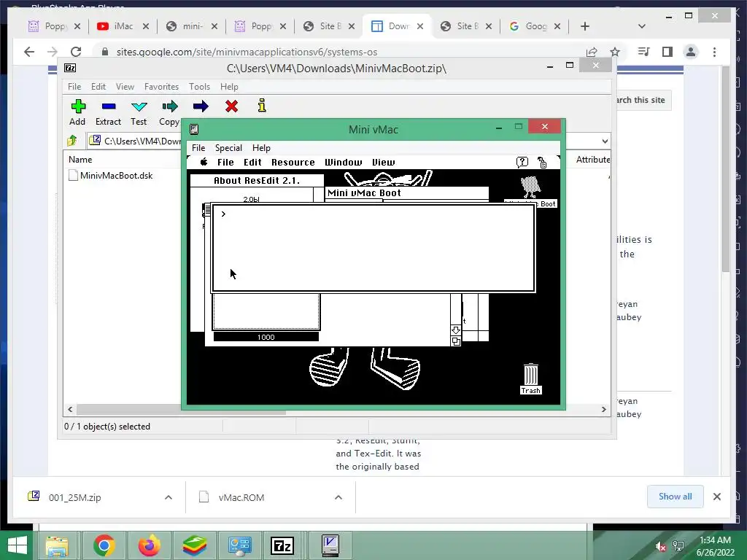
Task: Open ResEdit View menu
Action: [384, 163]
